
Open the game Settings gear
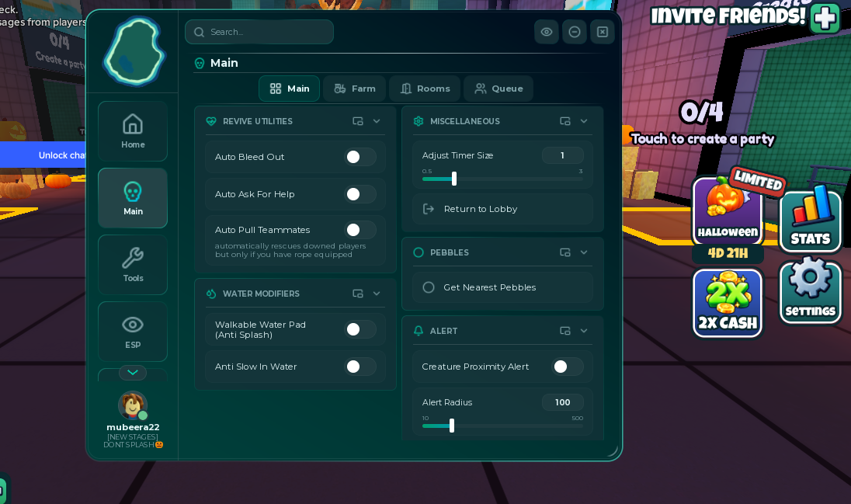(x=810, y=290)
